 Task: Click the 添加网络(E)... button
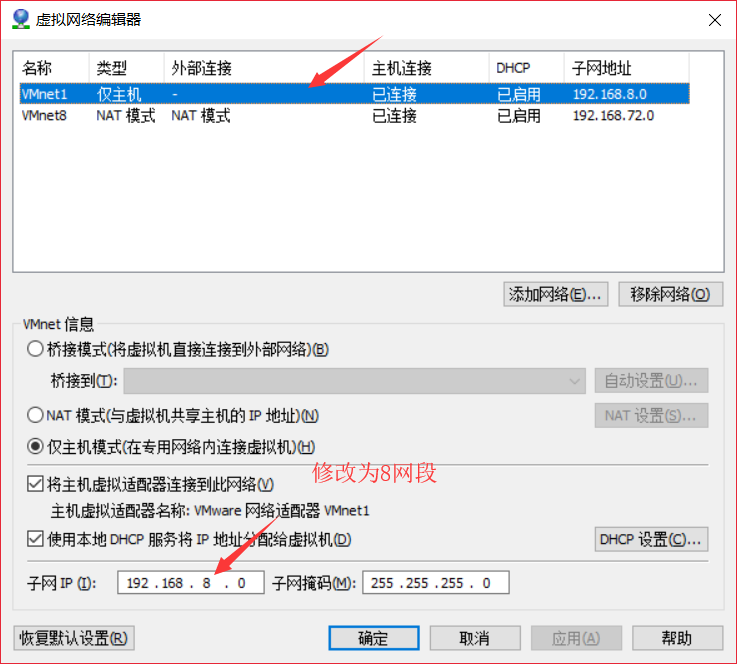pyautogui.click(x=556, y=294)
